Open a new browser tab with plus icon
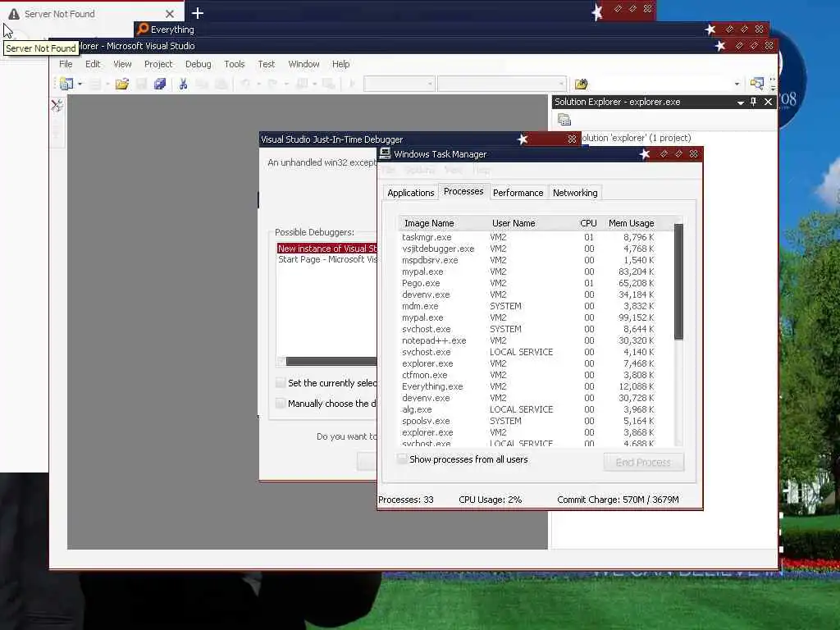 [x=197, y=13]
